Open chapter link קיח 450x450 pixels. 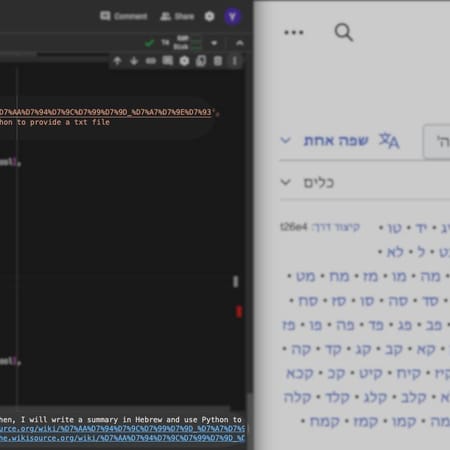tap(409, 374)
